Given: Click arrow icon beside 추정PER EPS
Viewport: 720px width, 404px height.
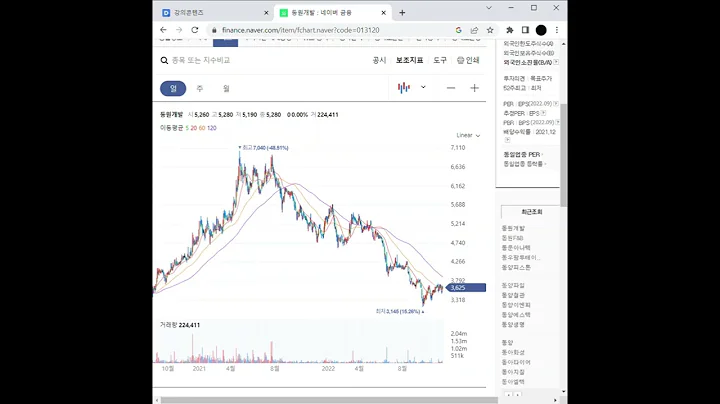Looking at the screenshot, I should (543, 113).
